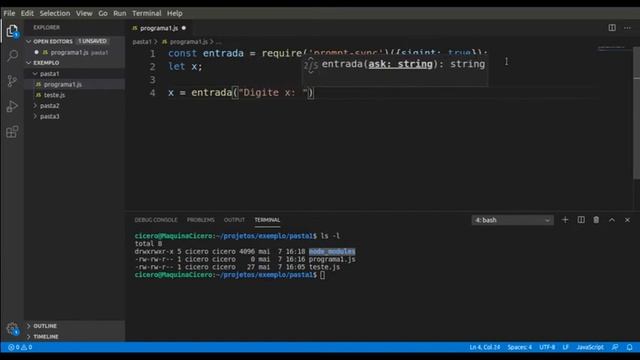Open the Run menu

pos(120,13)
